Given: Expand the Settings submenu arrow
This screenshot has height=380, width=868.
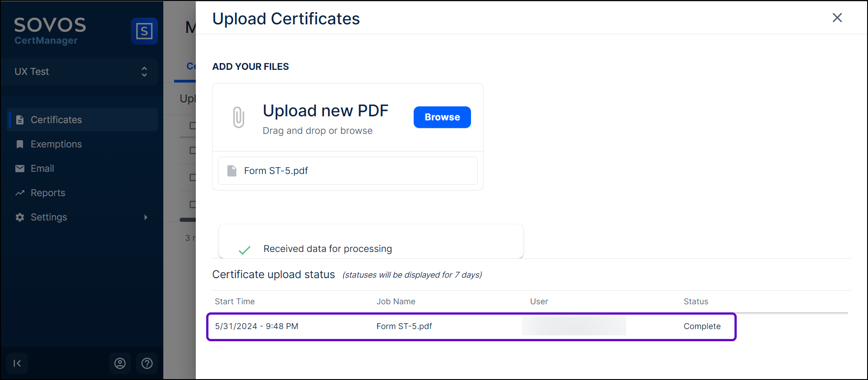Looking at the screenshot, I should point(146,217).
